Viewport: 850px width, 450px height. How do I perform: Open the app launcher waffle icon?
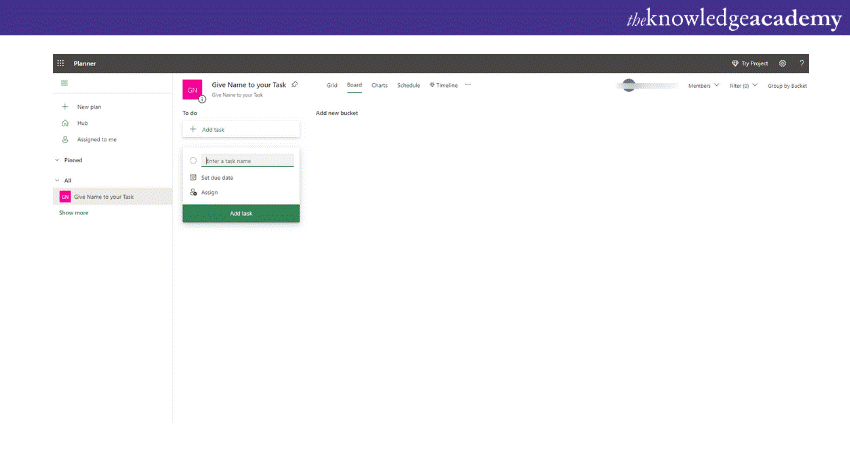pos(61,63)
